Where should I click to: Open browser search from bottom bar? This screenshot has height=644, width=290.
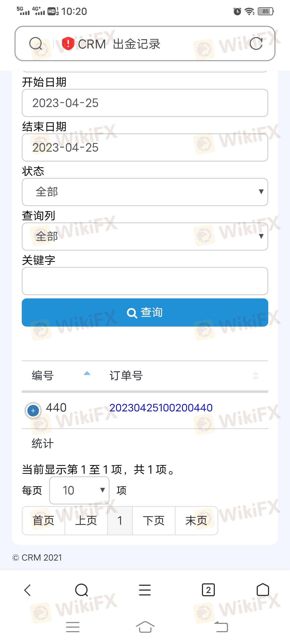pos(82,590)
